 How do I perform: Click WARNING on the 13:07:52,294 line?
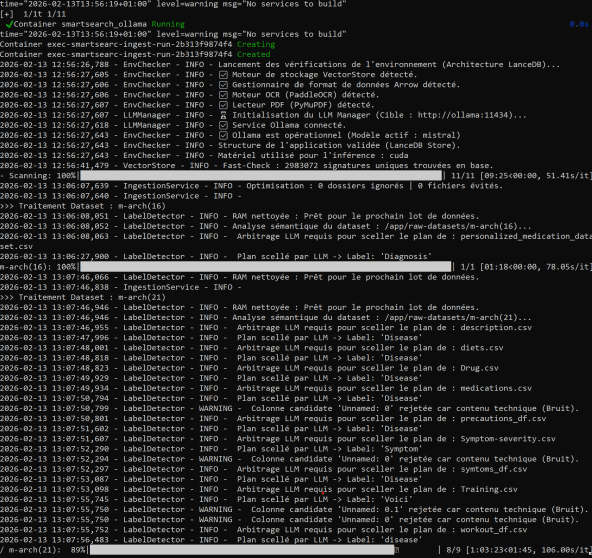(216, 459)
